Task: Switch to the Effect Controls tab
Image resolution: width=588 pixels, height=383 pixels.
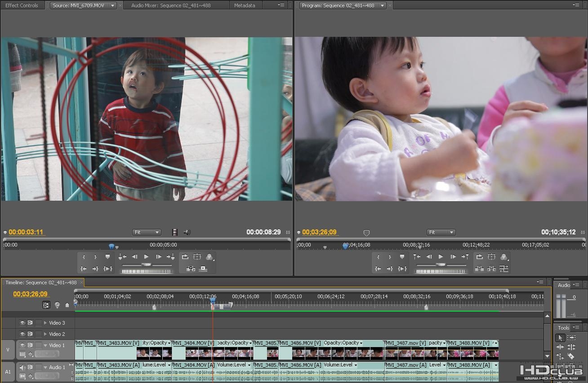Action: (x=22, y=5)
